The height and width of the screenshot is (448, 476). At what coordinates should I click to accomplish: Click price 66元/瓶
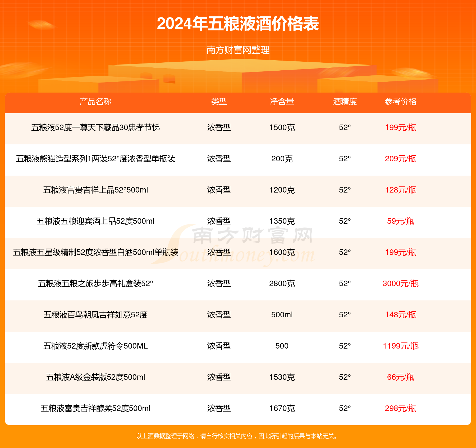tap(401, 377)
